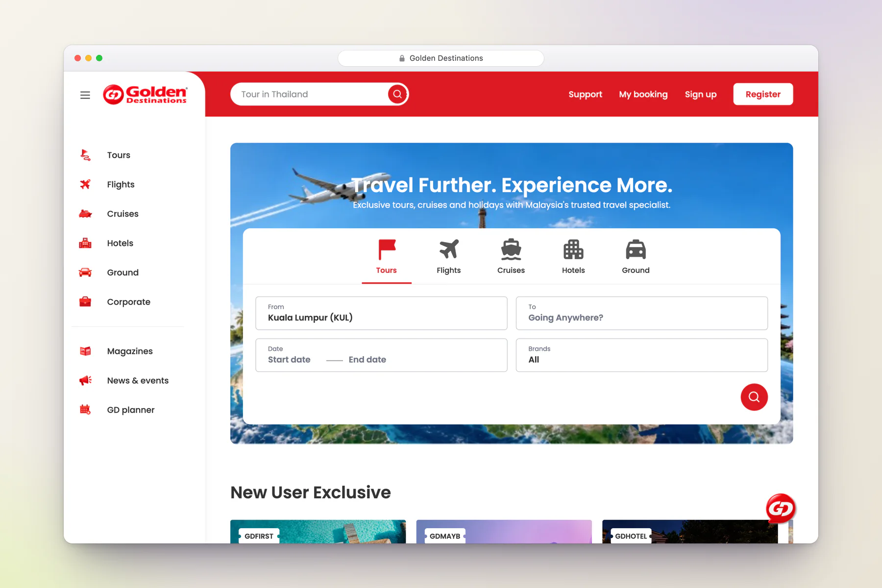Click the lock icon in the address bar

(x=402, y=58)
